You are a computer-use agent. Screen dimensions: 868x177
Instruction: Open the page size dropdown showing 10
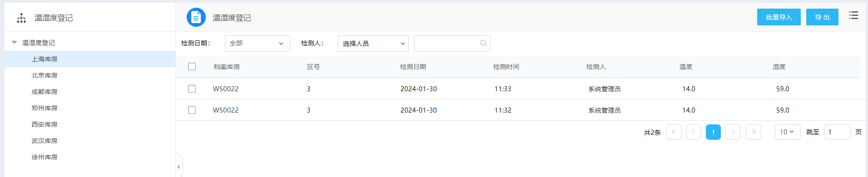click(x=788, y=132)
